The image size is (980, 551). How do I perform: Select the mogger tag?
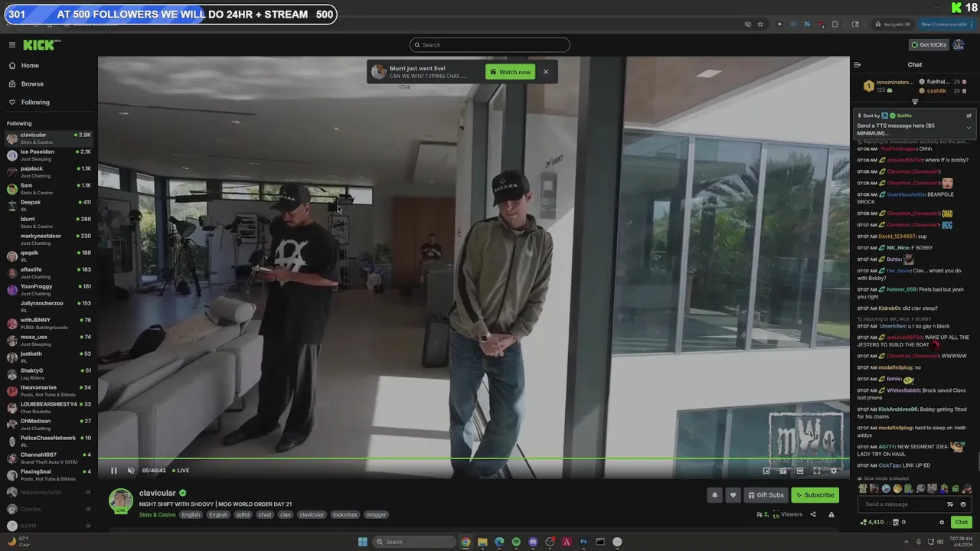(376, 515)
